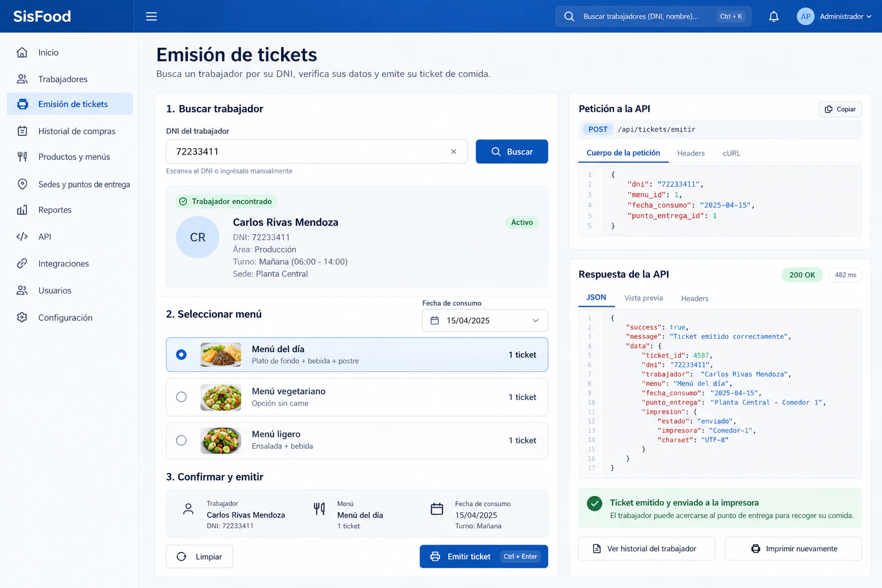Click the Emitir ticket button

pyautogui.click(x=483, y=556)
